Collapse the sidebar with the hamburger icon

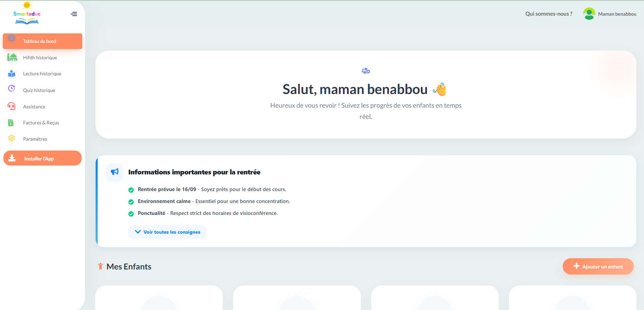[x=74, y=14]
